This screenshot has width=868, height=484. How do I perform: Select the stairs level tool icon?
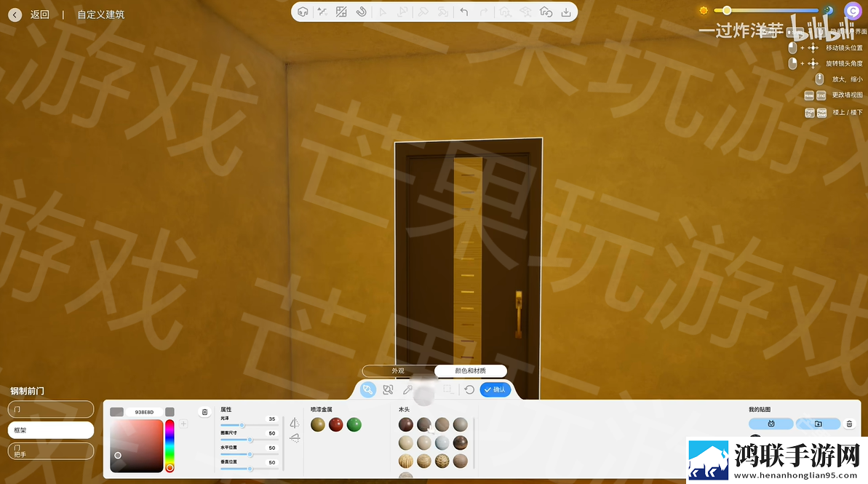322,12
